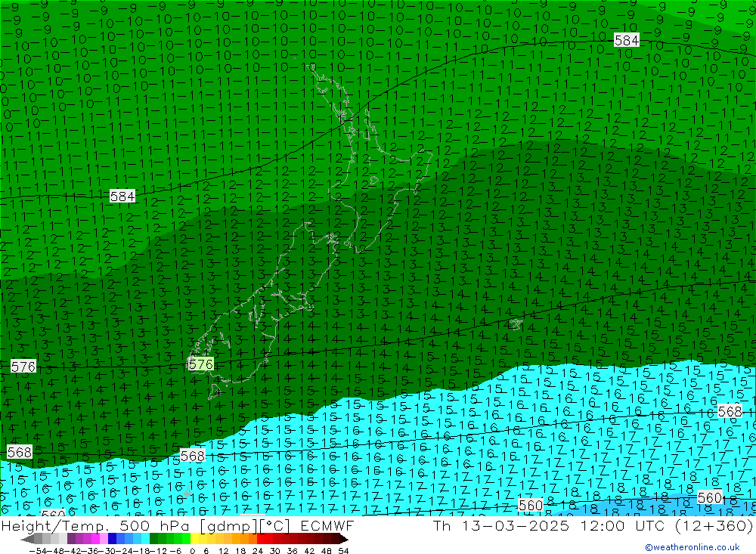Click the 'Height/Temp.' title text

[55, 527]
